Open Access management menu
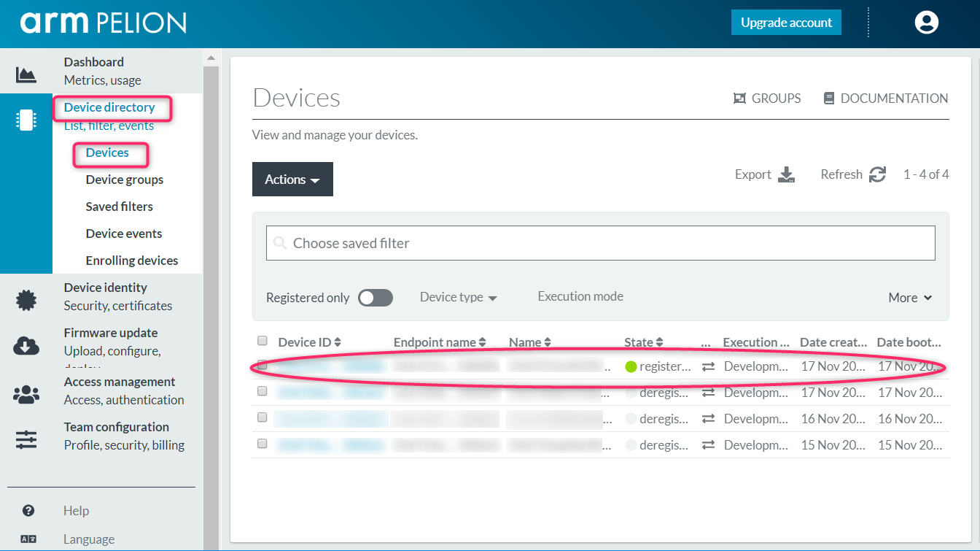 click(120, 382)
